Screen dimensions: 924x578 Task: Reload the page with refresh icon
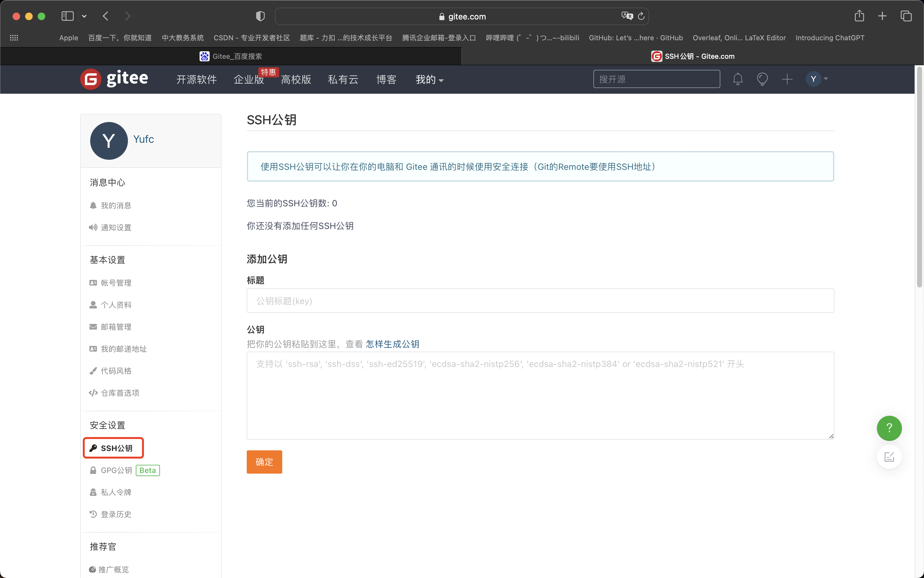[641, 16]
